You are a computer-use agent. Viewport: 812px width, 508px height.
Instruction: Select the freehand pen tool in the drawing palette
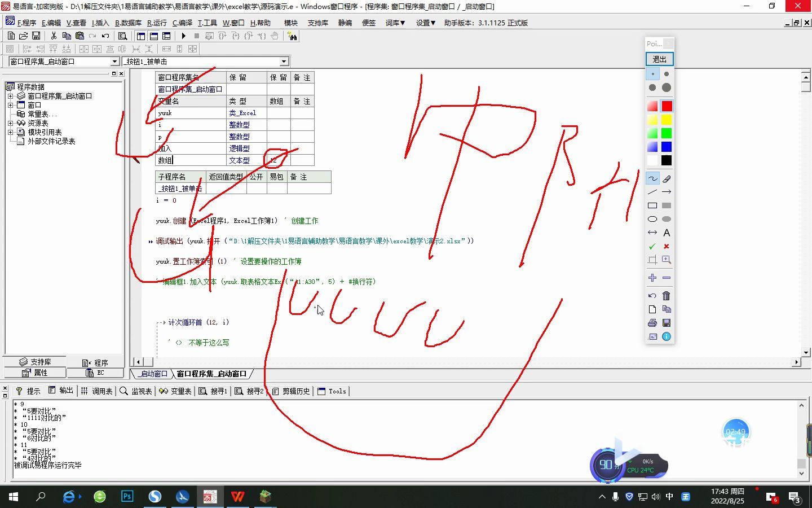652,178
